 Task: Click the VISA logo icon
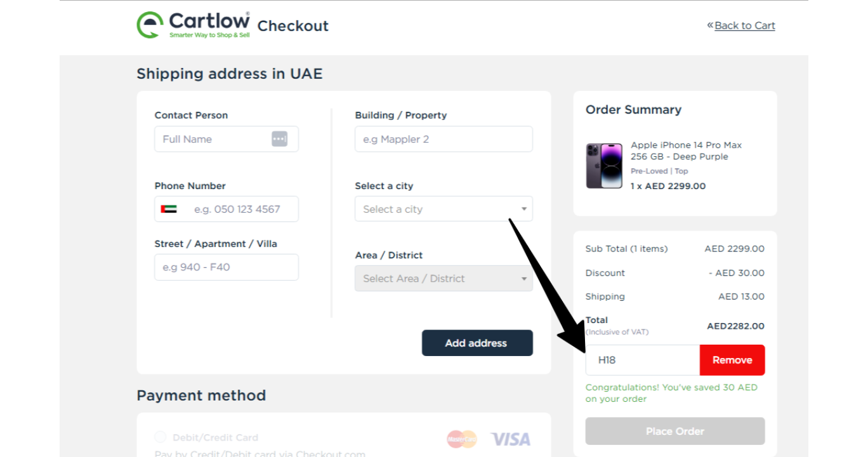(x=510, y=439)
